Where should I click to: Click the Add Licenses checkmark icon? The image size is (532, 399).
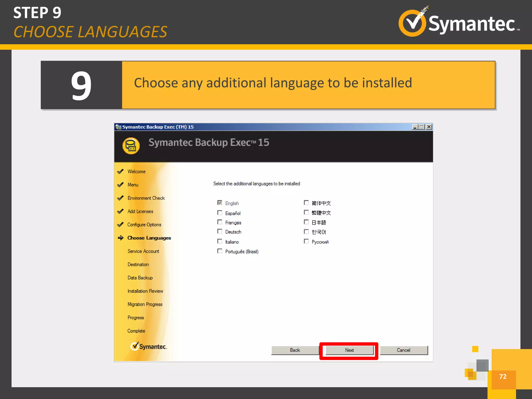click(120, 211)
